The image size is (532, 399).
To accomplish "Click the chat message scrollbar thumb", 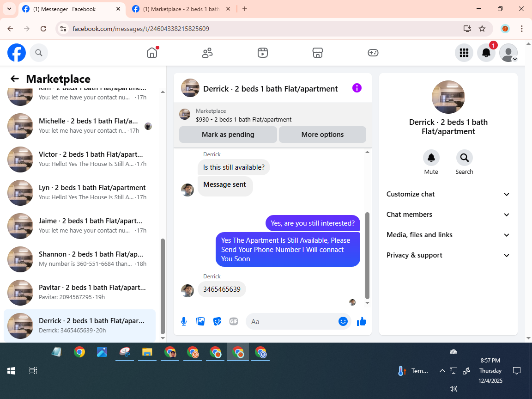I will (x=367, y=255).
